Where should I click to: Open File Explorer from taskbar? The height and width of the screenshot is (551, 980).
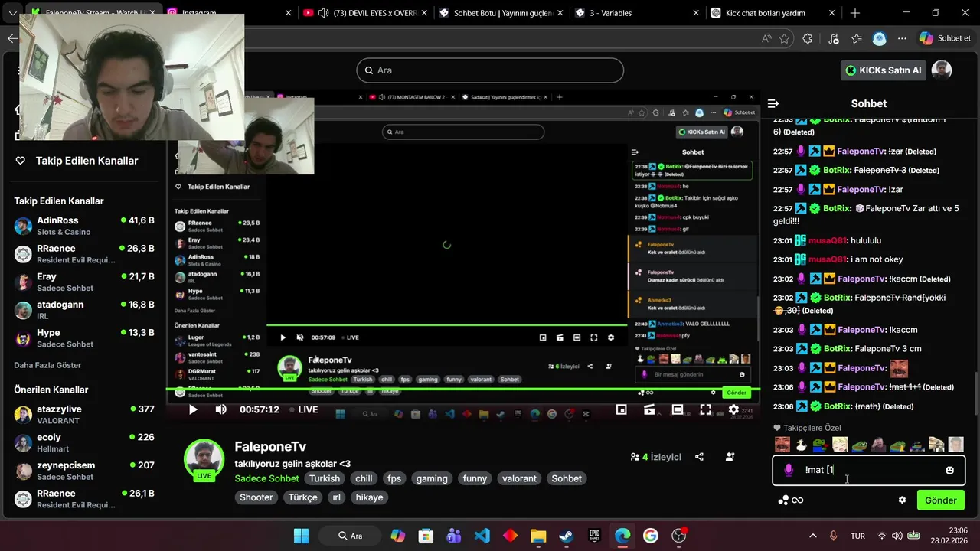pyautogui.click(x=538, y=536)
